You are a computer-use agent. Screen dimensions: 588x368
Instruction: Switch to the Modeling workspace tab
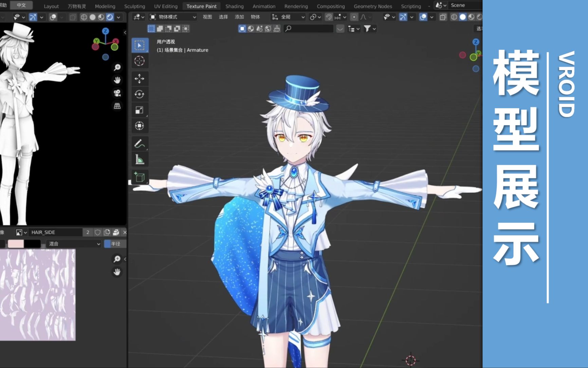tap(105, 6)
